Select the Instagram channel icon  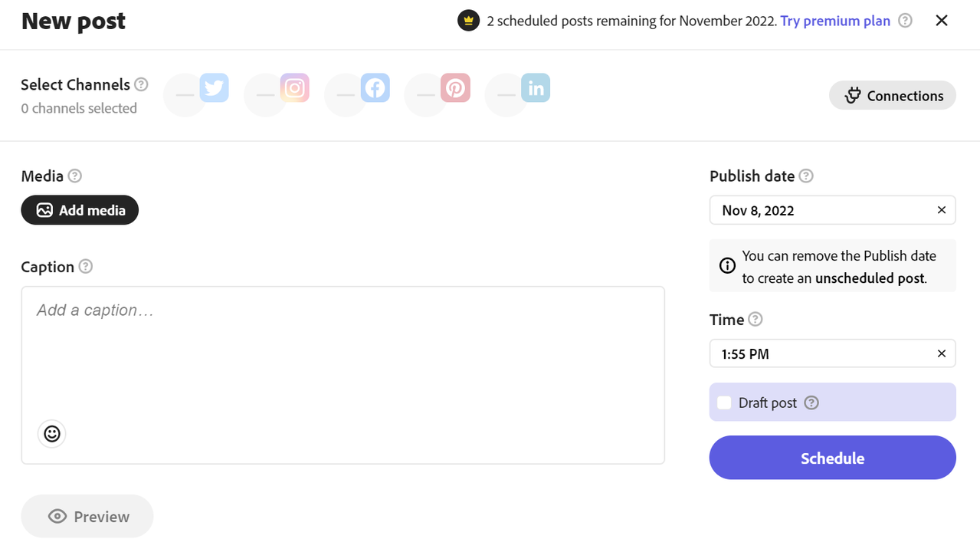click(294, 88)
